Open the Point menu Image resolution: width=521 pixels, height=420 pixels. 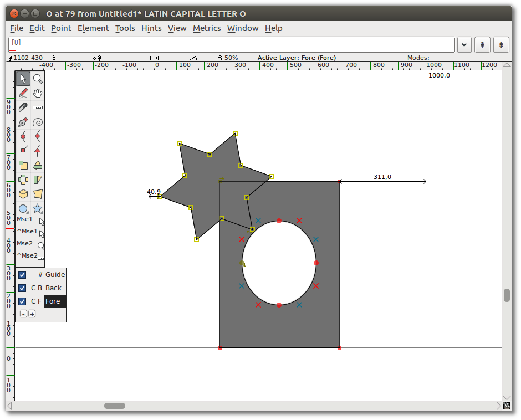(x=61, y=28)
